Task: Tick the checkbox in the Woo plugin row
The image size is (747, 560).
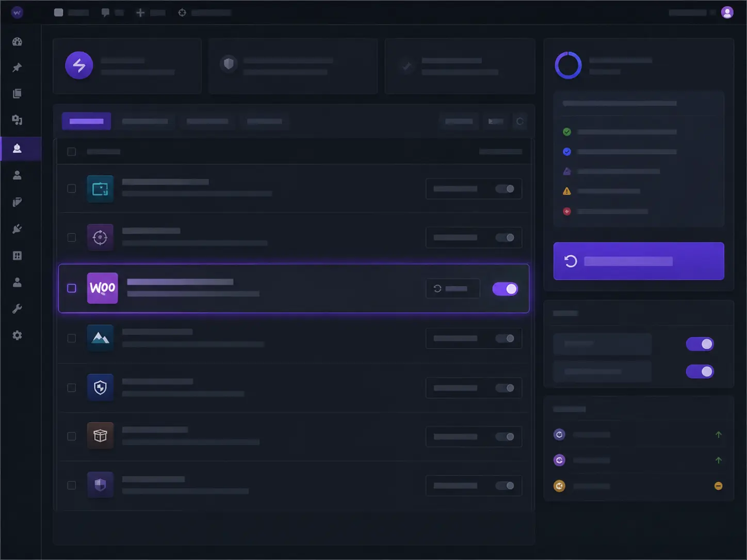Action: pos(72,288)
